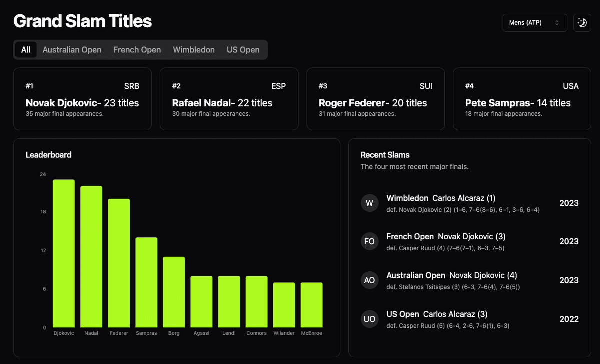Click the 2023 year beside Wimbledon
The width and height of the screenshot is (600, 364).
coord(569,203)
